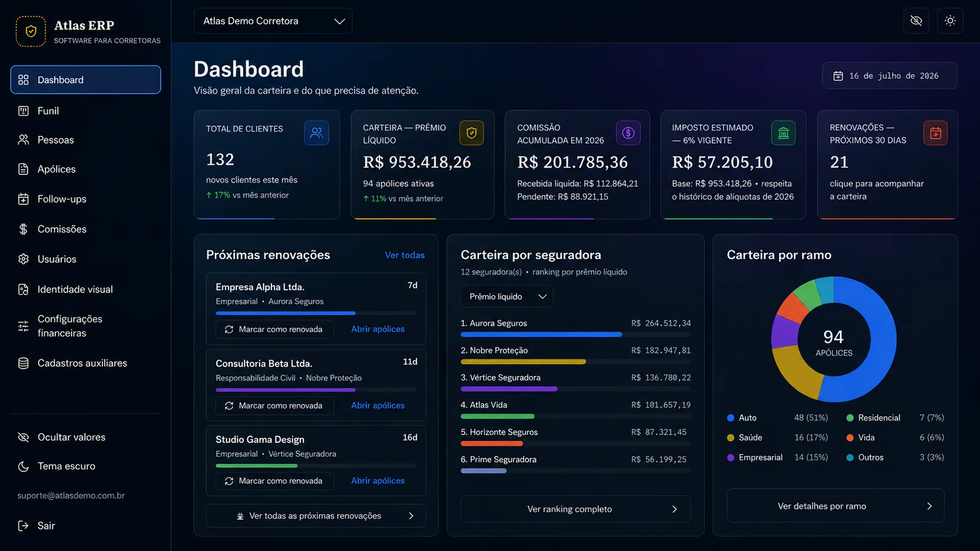Image resolution: width=980 pixels, height=551 pixels.
Task: Open the Dashboard menu item
Action: point(86,80)
